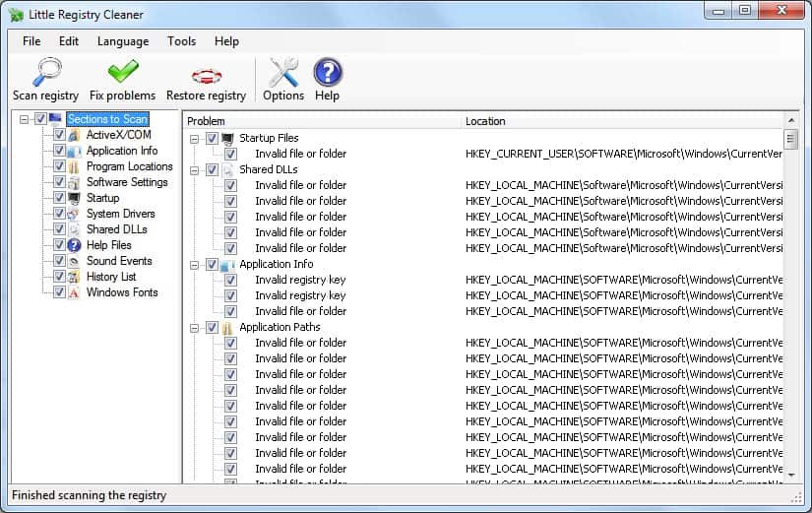Screen dimensions: 812x513
Task: Open the Language menu
Action: click(123, 41)
